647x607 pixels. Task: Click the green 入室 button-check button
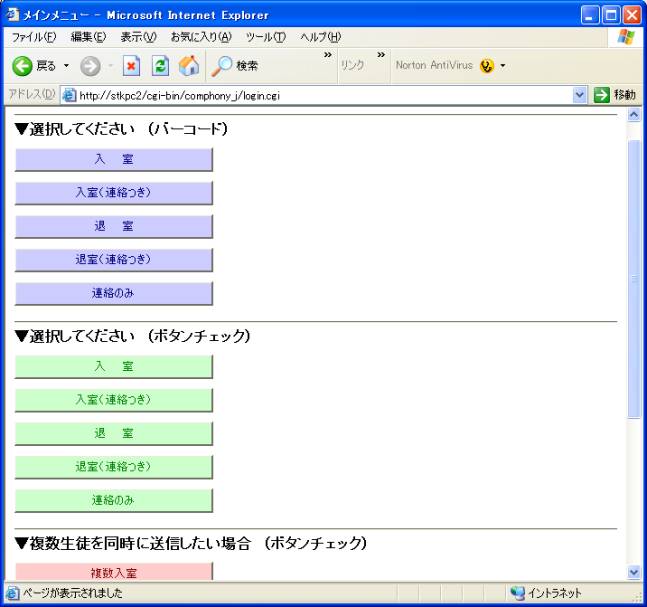(x=114, y=367)
